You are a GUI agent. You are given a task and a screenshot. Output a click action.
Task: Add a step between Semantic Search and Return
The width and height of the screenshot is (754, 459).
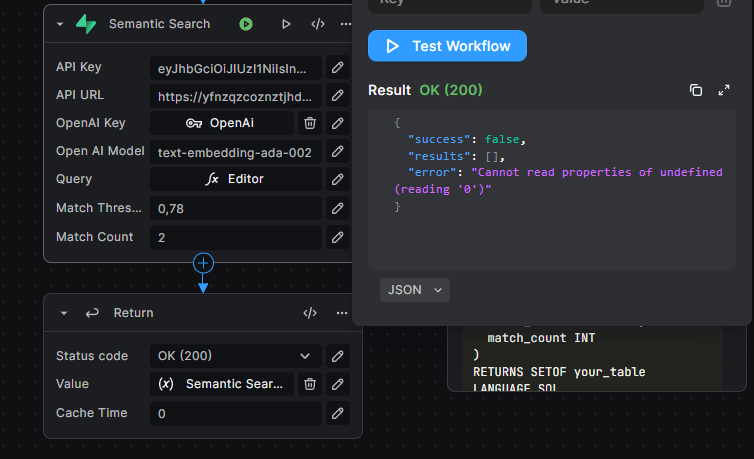[x=203, y=264]
